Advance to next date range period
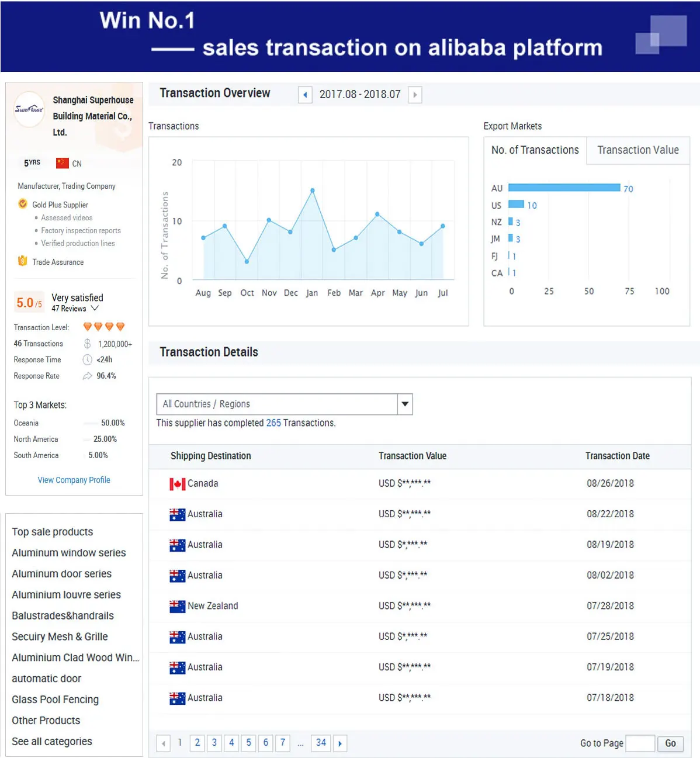The height and width of the screenshot is (758, 700). pyautogui.click(x=415, y=95)
